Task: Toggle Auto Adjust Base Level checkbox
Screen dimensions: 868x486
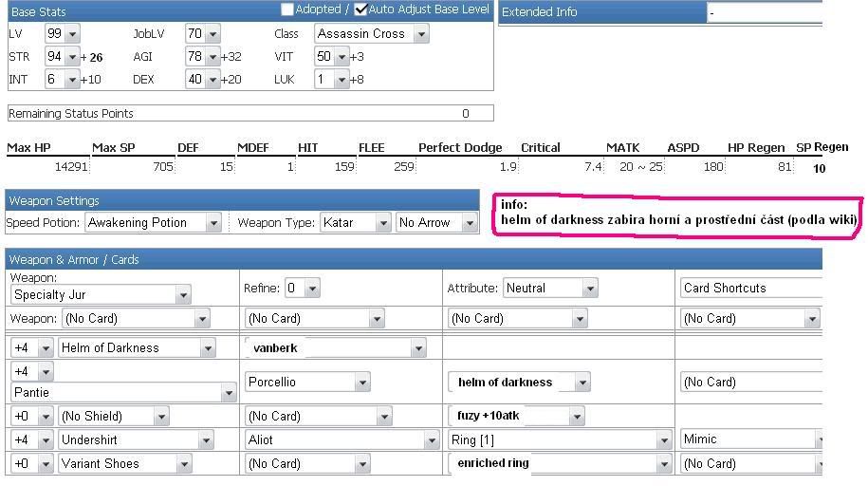Action: 360,9
